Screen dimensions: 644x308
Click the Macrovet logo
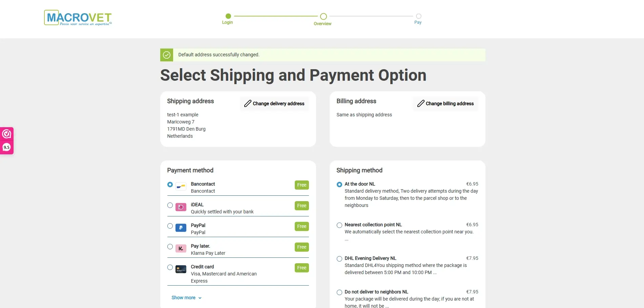tap(78, 17)
